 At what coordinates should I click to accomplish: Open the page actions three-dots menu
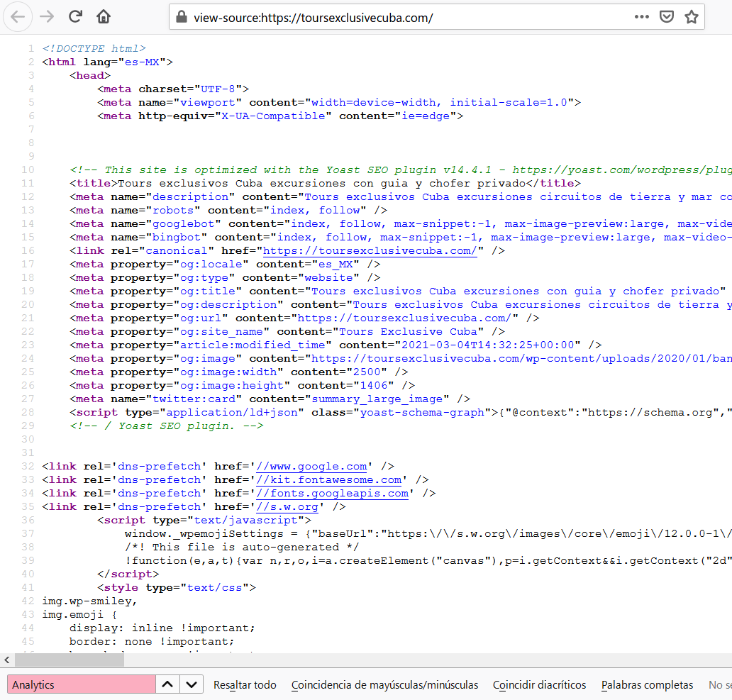click(641, 17)
